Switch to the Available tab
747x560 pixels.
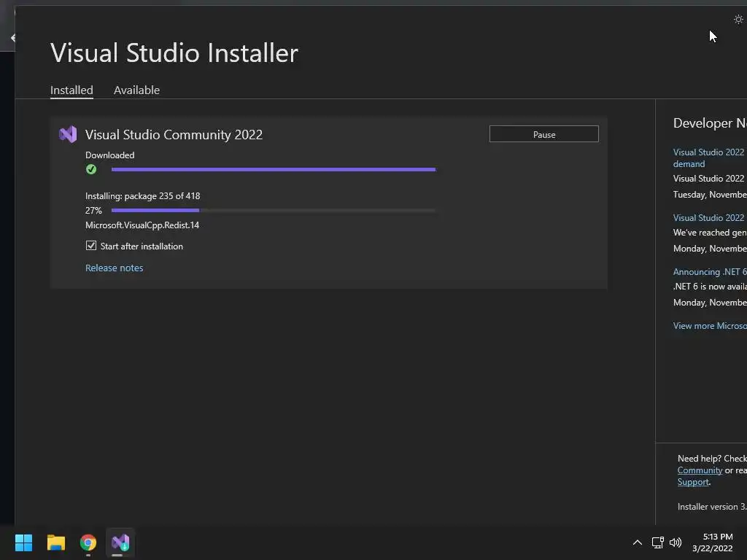pyautogui.click(x=136, y=90)
